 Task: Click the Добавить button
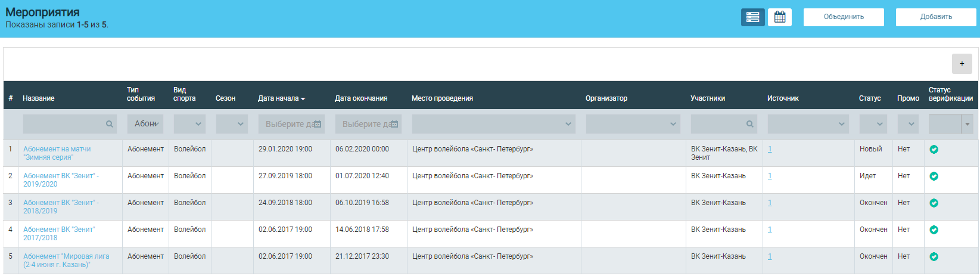click(936, 17)
